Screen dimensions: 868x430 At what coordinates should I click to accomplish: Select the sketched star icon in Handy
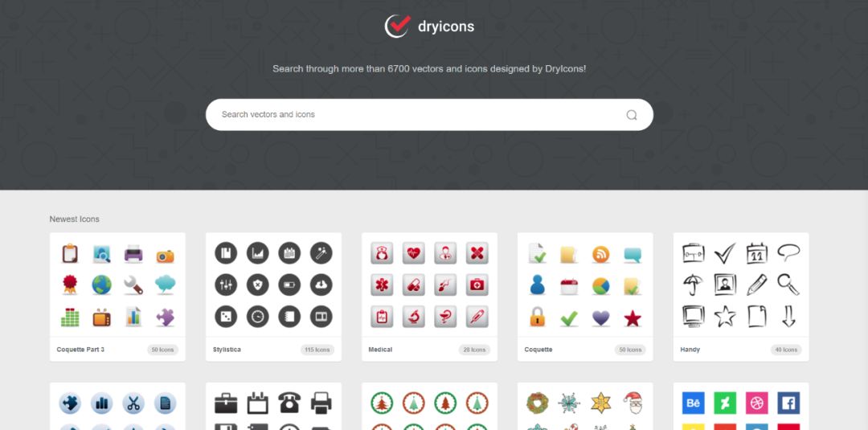(x=725, y=317)
